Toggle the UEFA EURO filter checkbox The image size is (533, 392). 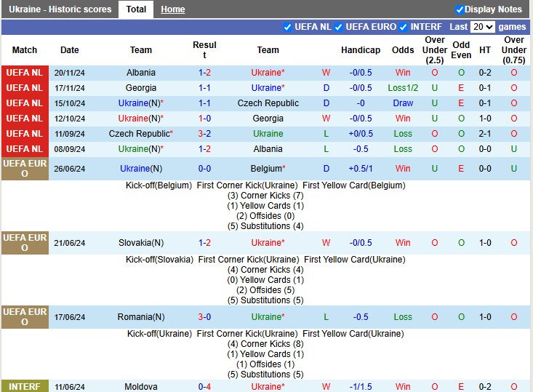[x=338, y=27]
